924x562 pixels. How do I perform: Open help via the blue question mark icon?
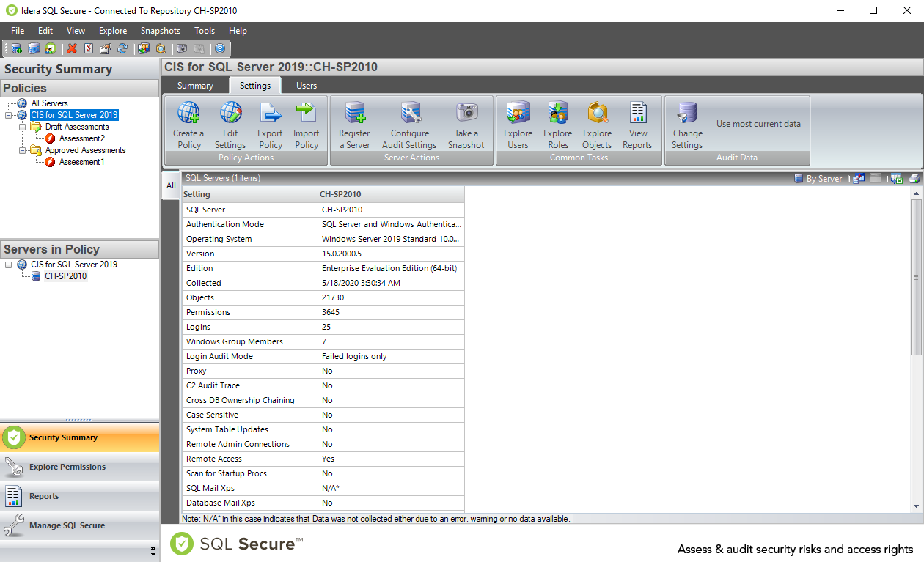point(219,48)
